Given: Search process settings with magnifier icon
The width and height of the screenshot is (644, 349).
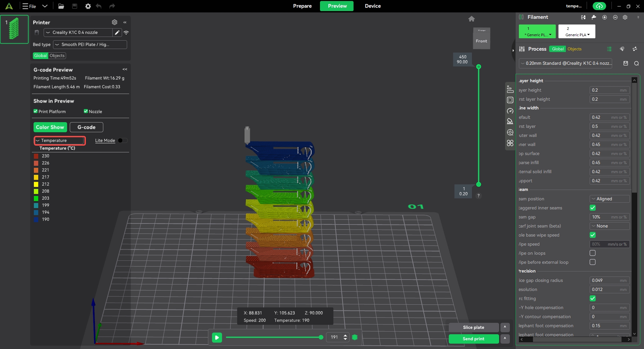Looking at the screenshot, I should click(x=636, y=63).
